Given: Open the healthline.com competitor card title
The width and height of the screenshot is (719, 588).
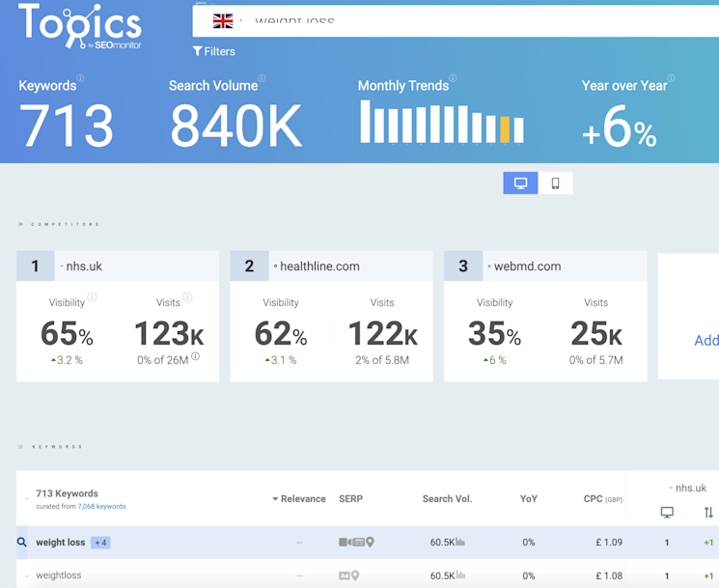Looking at the screenshot, I should tap(319, 266).
